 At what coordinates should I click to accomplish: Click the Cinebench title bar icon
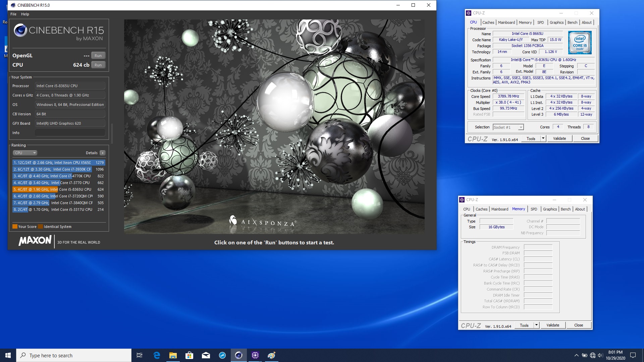coord(13,5)
